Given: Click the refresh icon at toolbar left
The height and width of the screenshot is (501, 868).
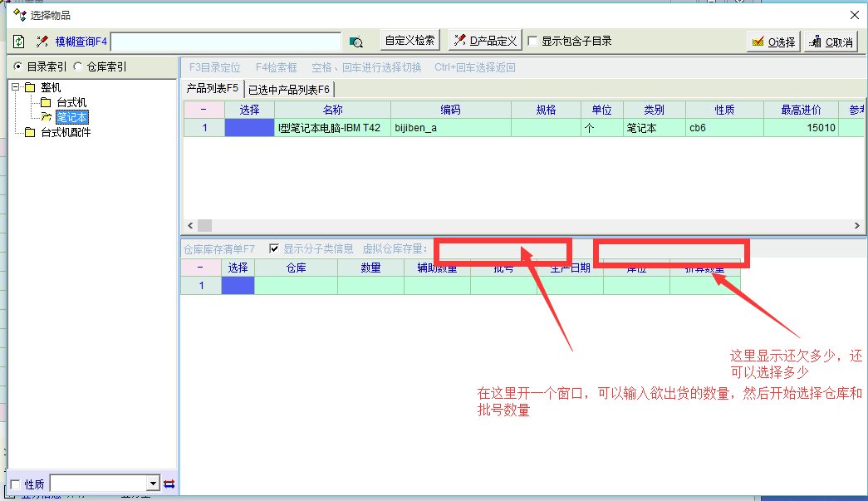Looking at the screenshot, I should pyautogui.click(x=19, y=42).
